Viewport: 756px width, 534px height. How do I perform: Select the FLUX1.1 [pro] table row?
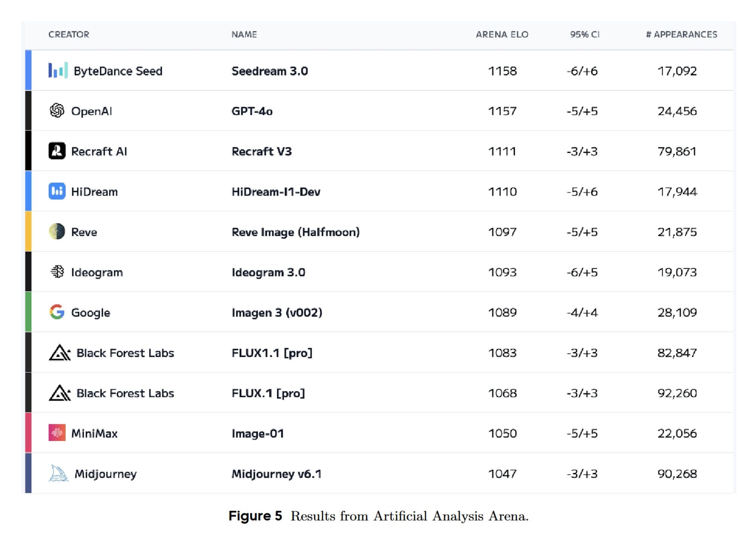click(378, 353)
